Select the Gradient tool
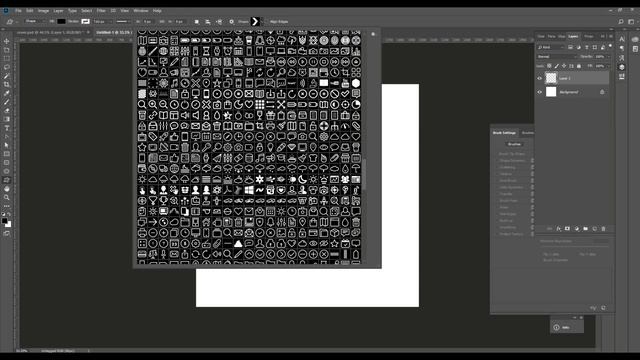The width and height of the screenshot is (640, 360). pos(7,119)
